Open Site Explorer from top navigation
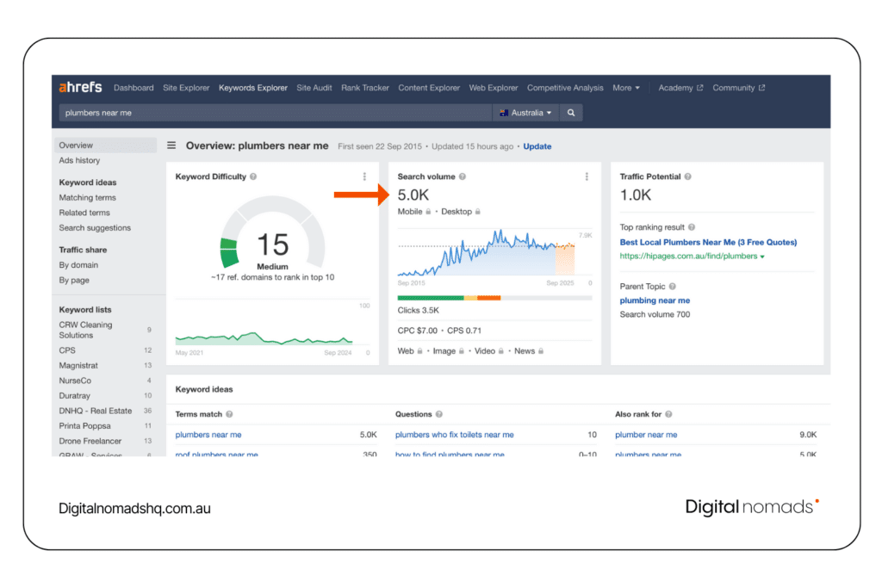Screen dimensions: 882x588 pos(186,88)
